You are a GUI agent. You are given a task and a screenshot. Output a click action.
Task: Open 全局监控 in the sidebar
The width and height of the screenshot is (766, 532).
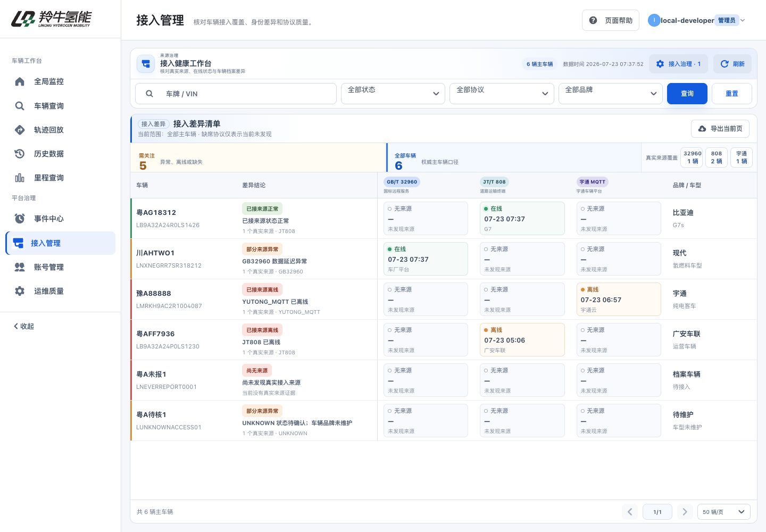click(x=60, y=81)
